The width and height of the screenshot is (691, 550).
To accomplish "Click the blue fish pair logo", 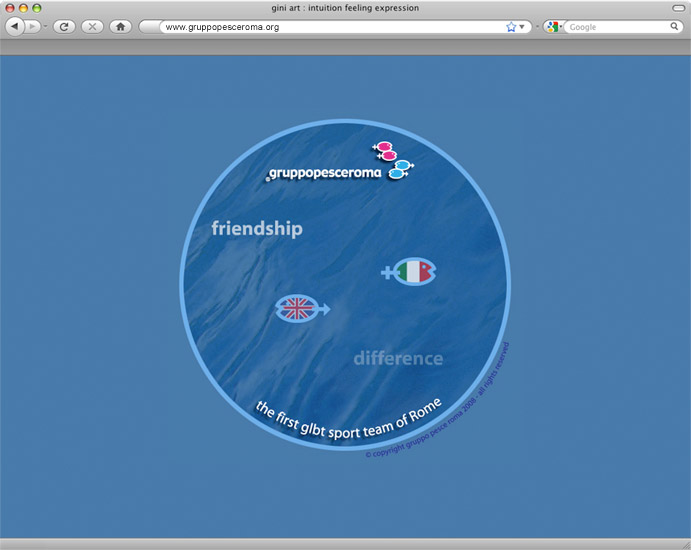I will (x=401, y=170).
